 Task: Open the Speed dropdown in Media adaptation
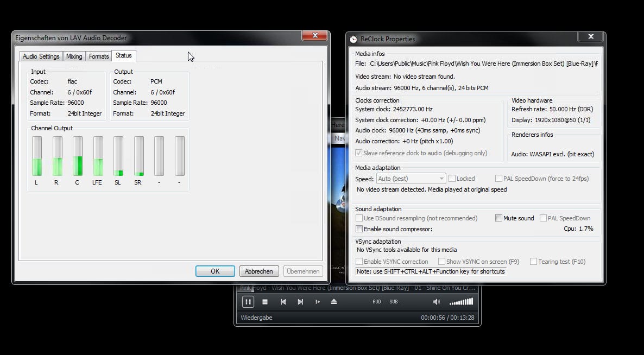[x=411, y=179]
